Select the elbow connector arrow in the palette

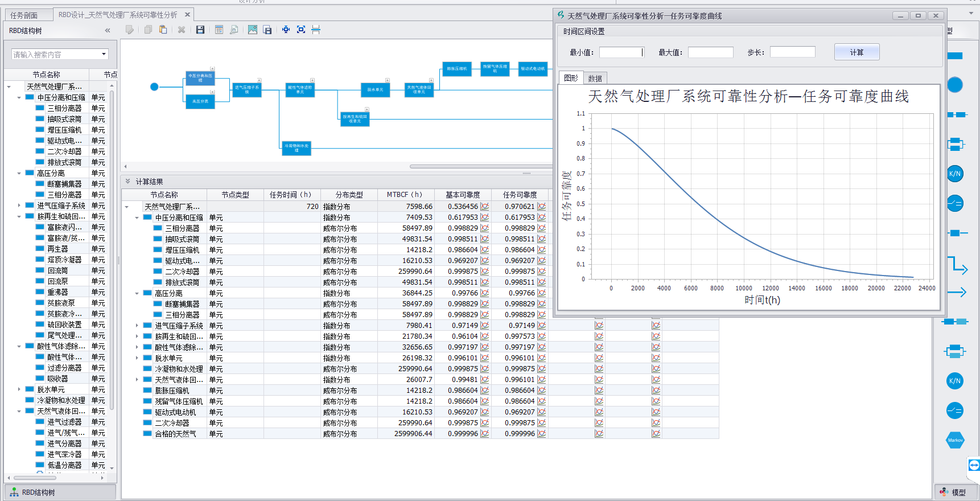click(x=957, y=265)
